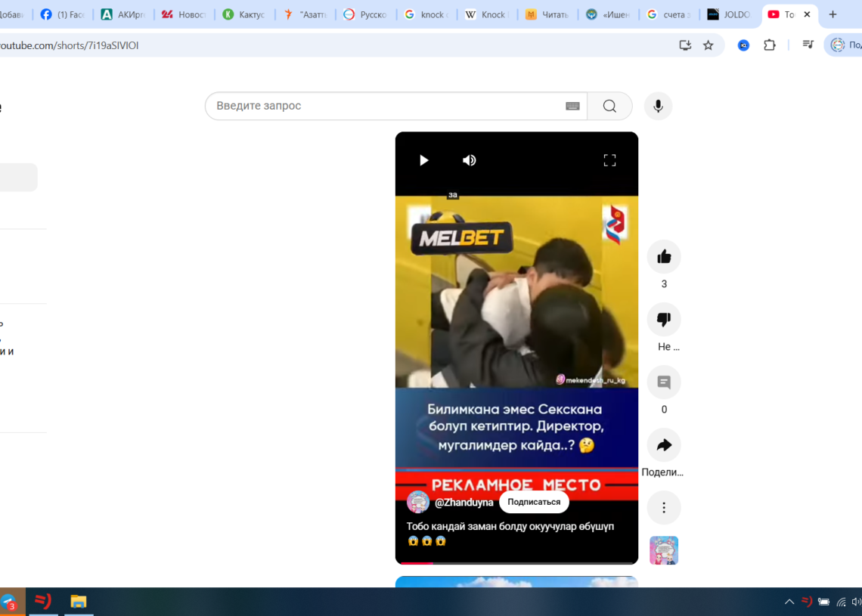Viewport: 862px width, 616px height.
Task: Expand hidden system tray icons
Action: coord(789,602)
